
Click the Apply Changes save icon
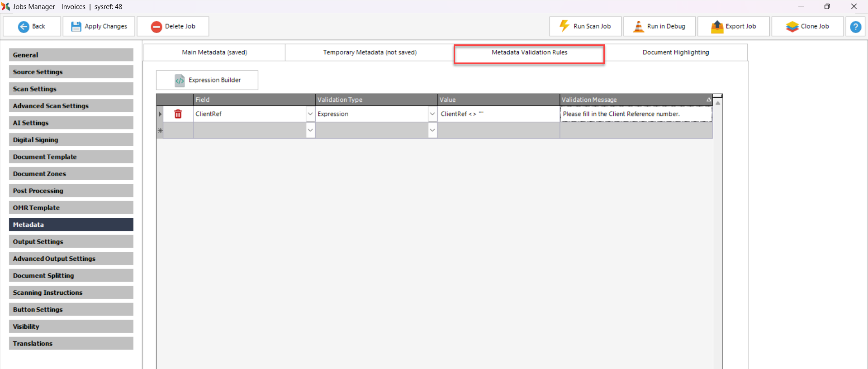(76, 27)
